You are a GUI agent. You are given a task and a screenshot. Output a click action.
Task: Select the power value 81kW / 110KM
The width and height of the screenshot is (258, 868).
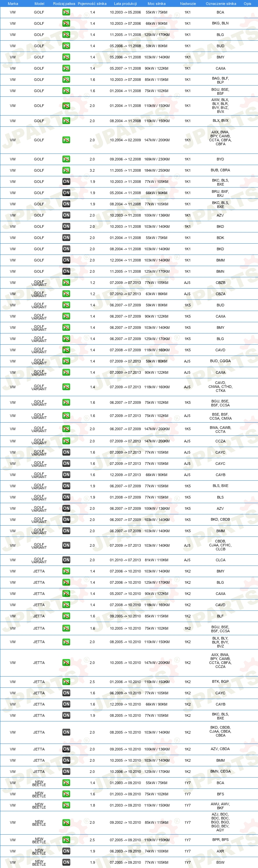click(157, 560)
